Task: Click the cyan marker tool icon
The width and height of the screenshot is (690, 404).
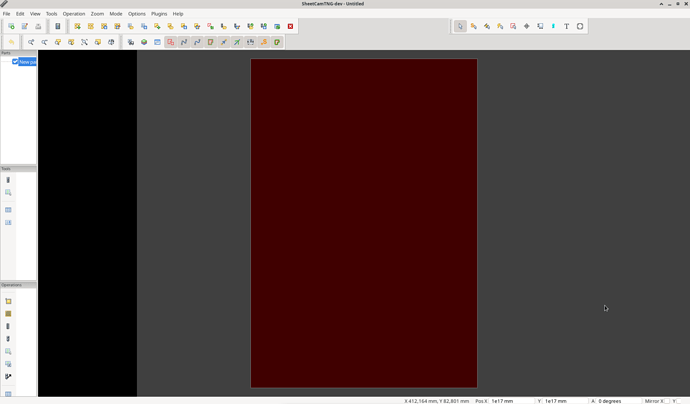Action: click(x=553, y=27)
